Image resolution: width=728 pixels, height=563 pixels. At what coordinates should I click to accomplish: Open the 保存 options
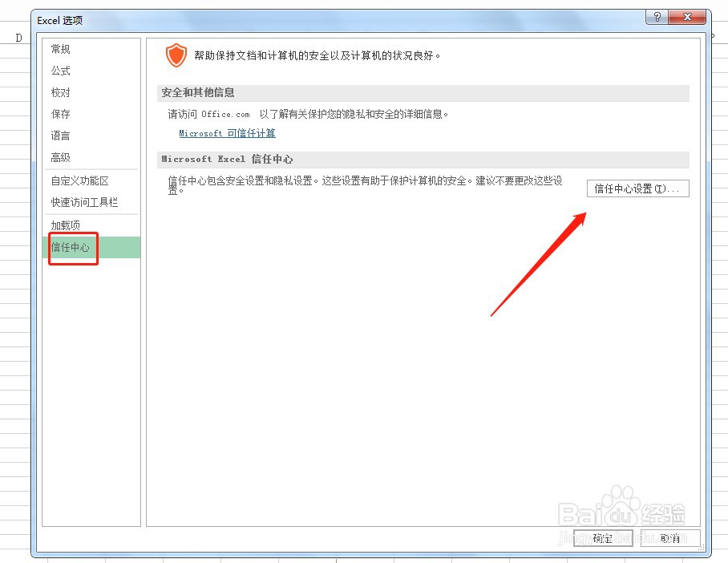coord(91,114)
